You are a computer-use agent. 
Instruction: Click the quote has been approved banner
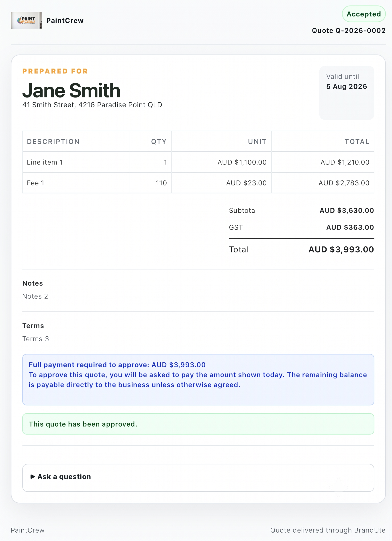coord(198,424)
